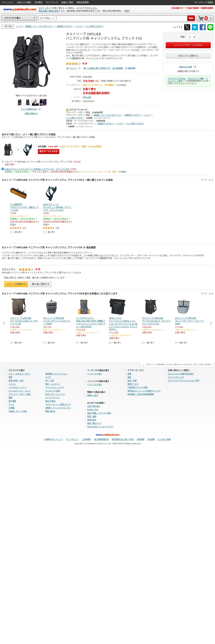The image size is (215, 644).
Task: Check buy-together for Vario QL2.1 F7720
Action: pos(11,343)
